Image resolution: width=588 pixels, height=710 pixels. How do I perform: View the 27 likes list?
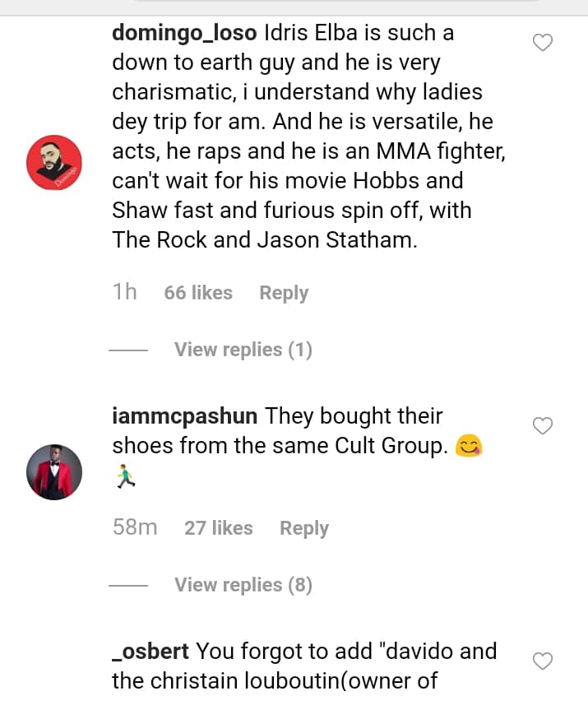[x=219, y=527]
